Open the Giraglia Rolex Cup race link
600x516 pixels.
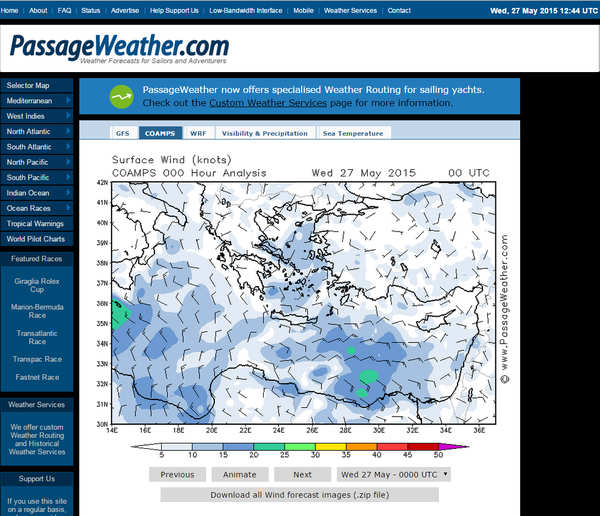click(x=37, y=285)
